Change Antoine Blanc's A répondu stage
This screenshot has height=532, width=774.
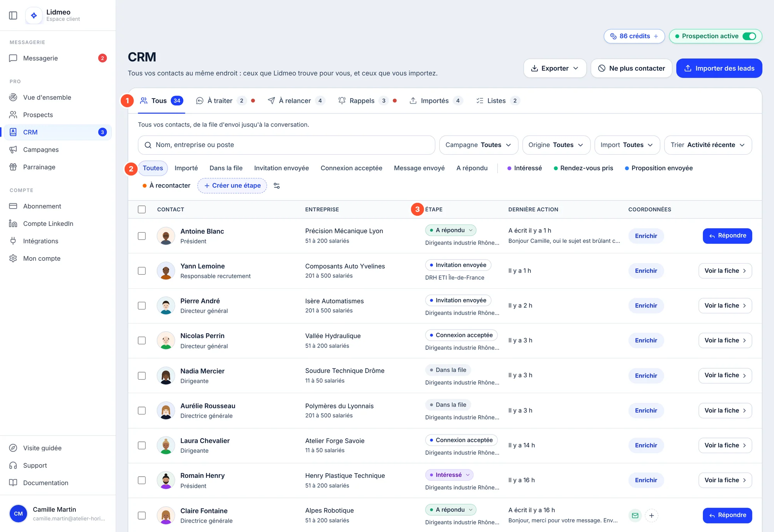(x=450, y=230)
